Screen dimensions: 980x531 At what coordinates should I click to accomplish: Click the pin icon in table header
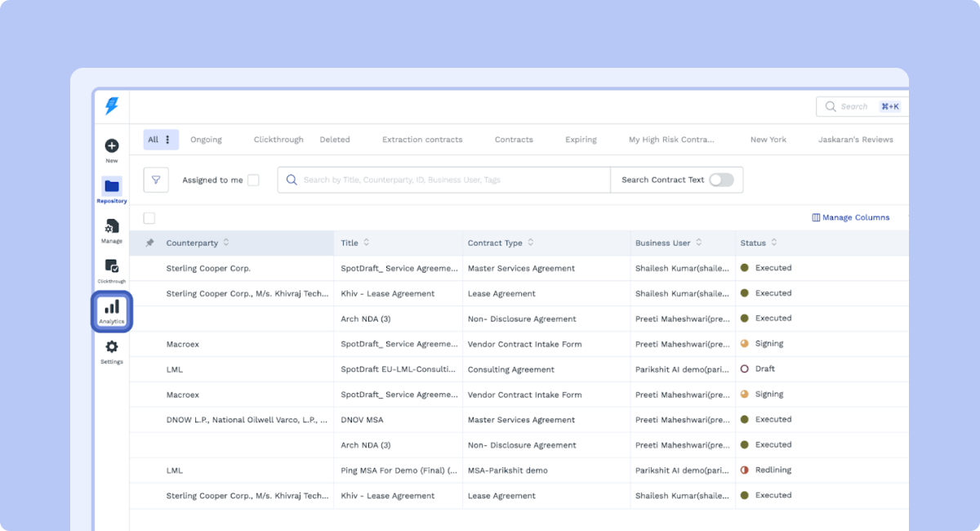pyautogui.click(x=149, y=243)
